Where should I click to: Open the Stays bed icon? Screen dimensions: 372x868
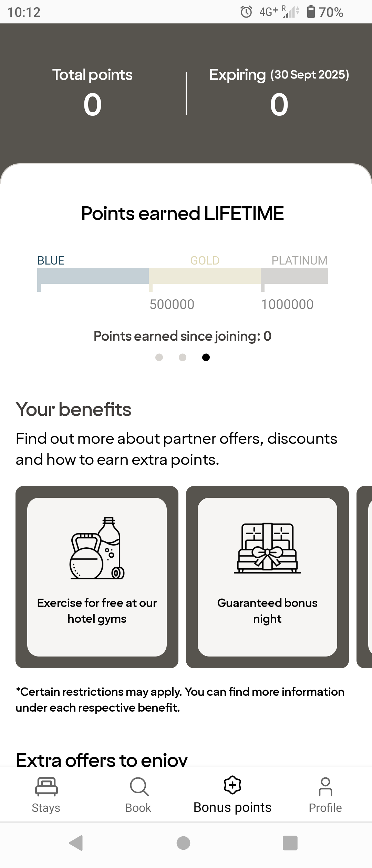[x=46, y=786]
